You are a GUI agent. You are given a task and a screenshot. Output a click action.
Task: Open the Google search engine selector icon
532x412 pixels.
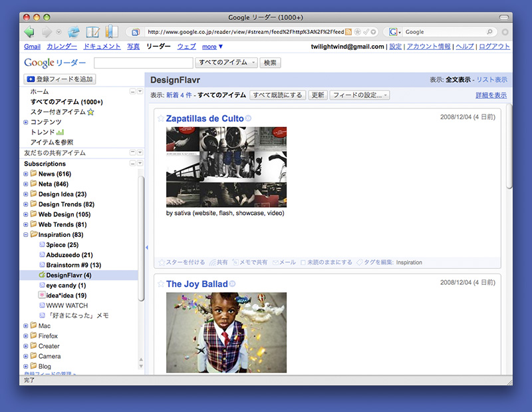394,32
